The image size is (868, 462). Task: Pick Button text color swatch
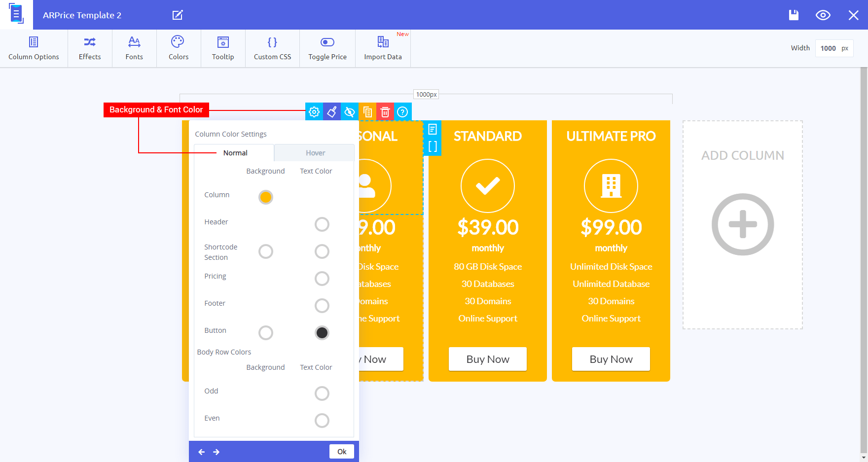coord(322,333)
